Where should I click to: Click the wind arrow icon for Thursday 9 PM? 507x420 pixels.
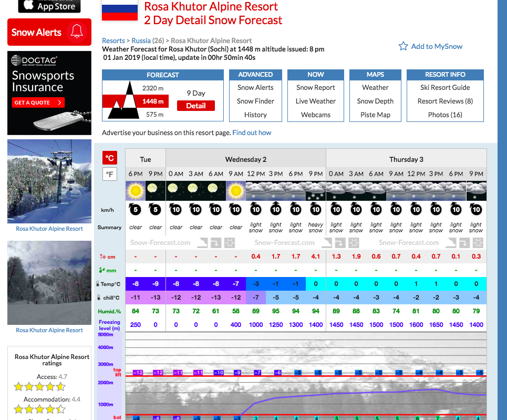tap(477, 209)
